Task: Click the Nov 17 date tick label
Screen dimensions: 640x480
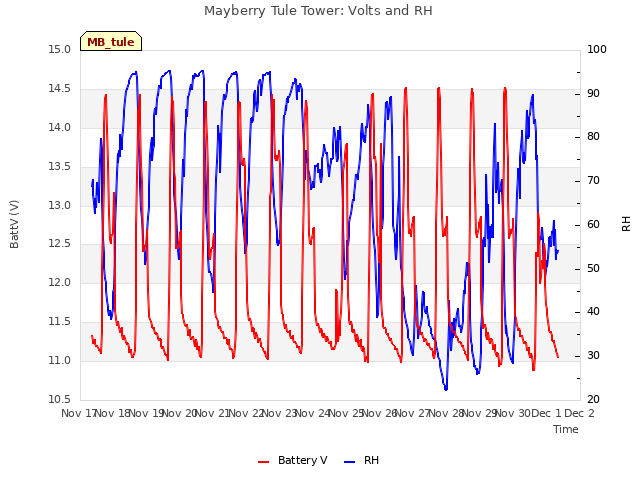Action: click(x=78, y=413)
